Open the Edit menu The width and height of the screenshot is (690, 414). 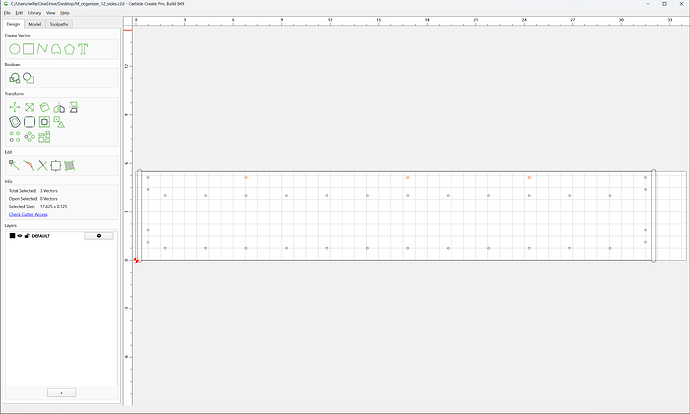pyautogui.click(x=19, y=13)
